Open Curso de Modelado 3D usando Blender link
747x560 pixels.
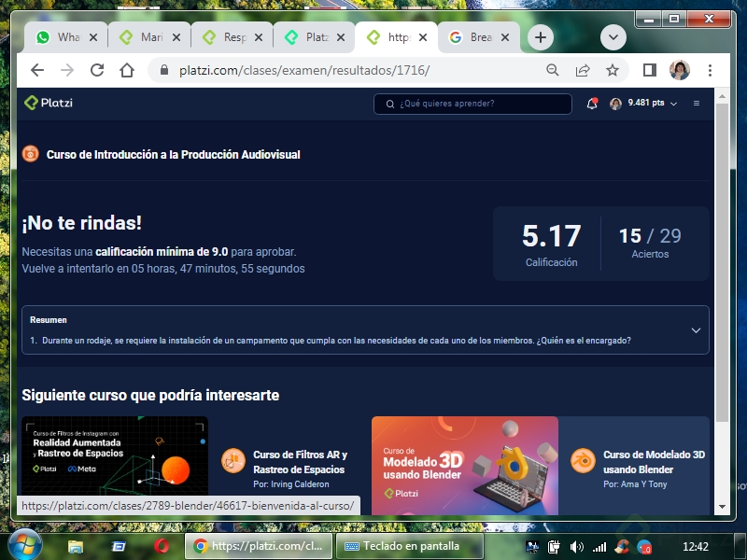click(x=655, y=462)
